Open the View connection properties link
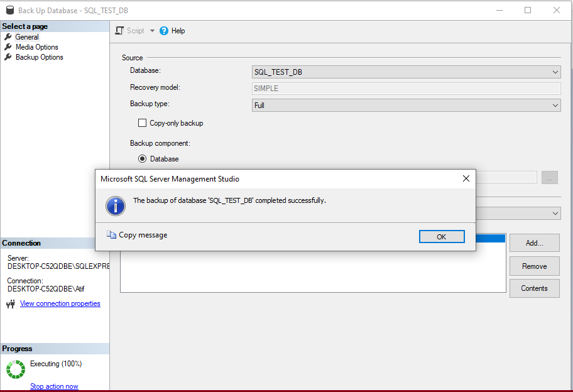The height and width of the screenshot is (392, 573). pyautogui.click(x=60, y=303)
